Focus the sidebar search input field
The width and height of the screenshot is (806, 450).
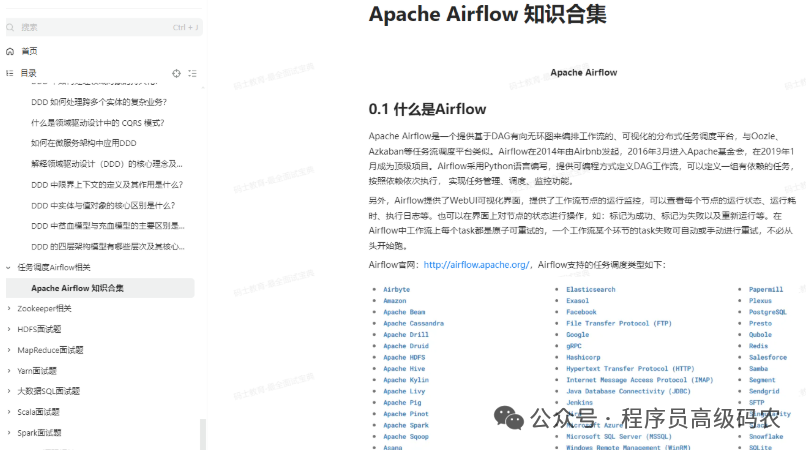(104, 27)
